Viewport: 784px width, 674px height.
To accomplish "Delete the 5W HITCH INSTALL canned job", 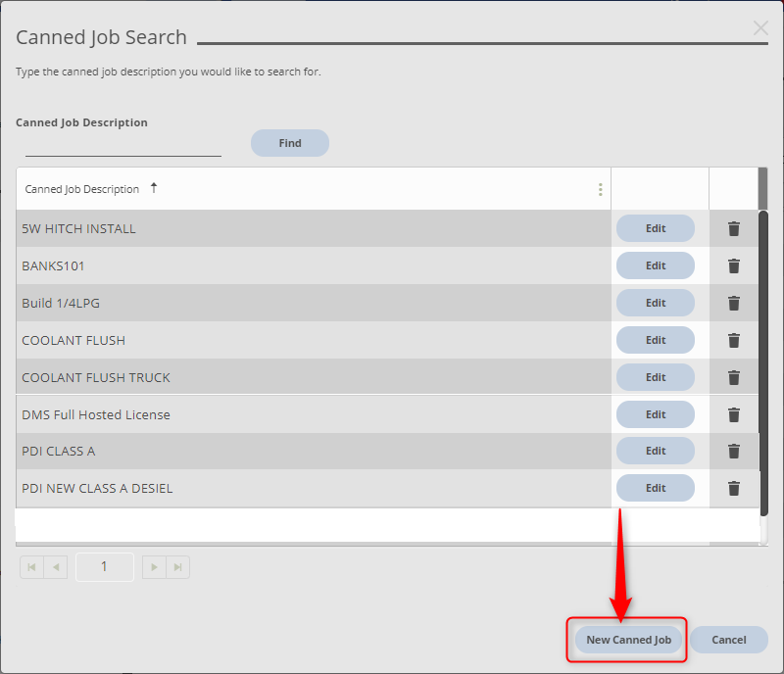I will click(734, 228).
